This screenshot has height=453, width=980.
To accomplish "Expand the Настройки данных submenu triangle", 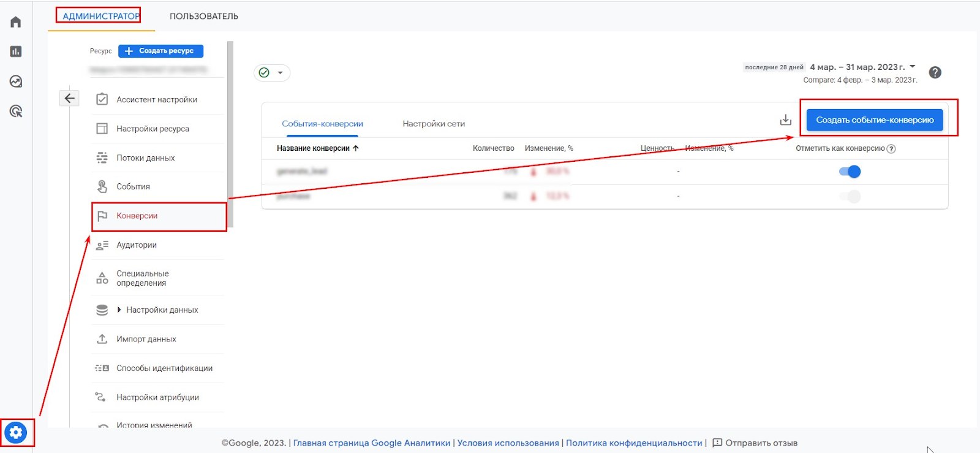I will [119, 310].
